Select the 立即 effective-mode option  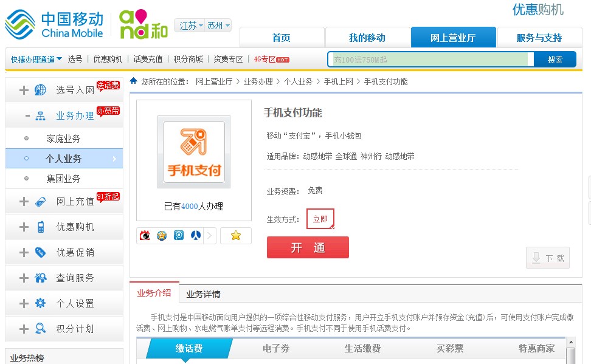pyautogui.click(x=320, y=219)
